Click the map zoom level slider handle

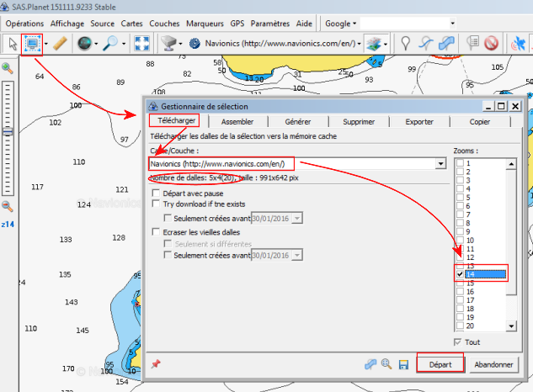point(8,131)
